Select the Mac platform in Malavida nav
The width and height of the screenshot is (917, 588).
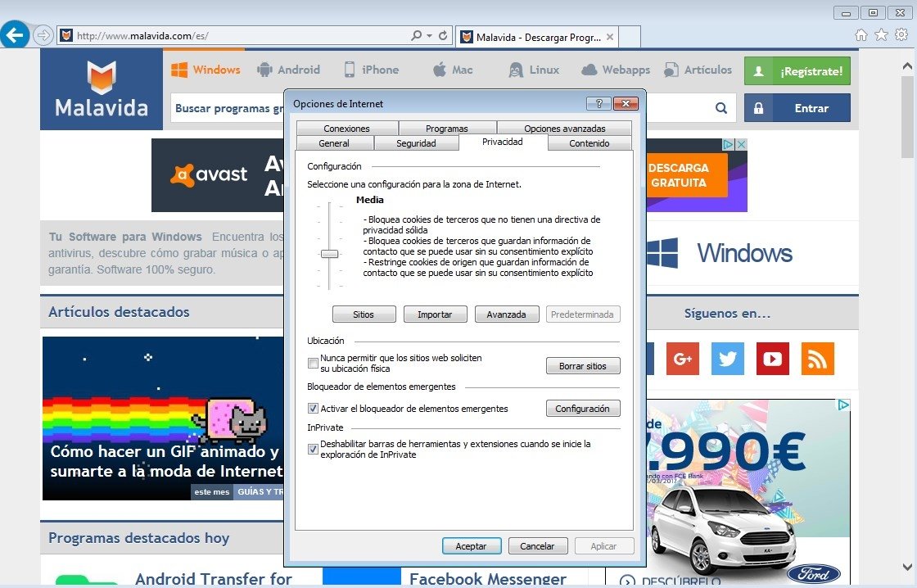[x=453, y=70]
